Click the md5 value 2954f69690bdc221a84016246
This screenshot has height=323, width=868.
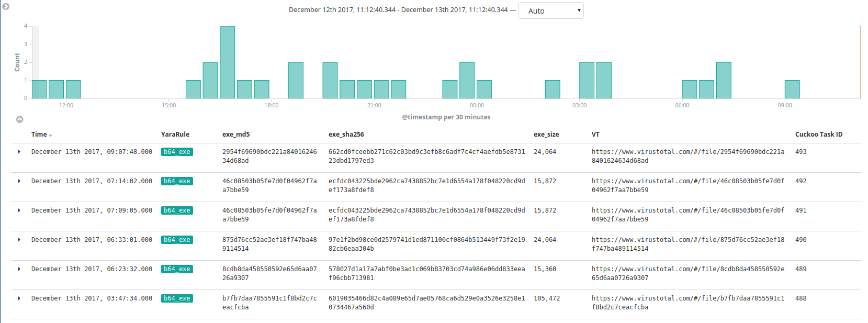pos(269,156)
